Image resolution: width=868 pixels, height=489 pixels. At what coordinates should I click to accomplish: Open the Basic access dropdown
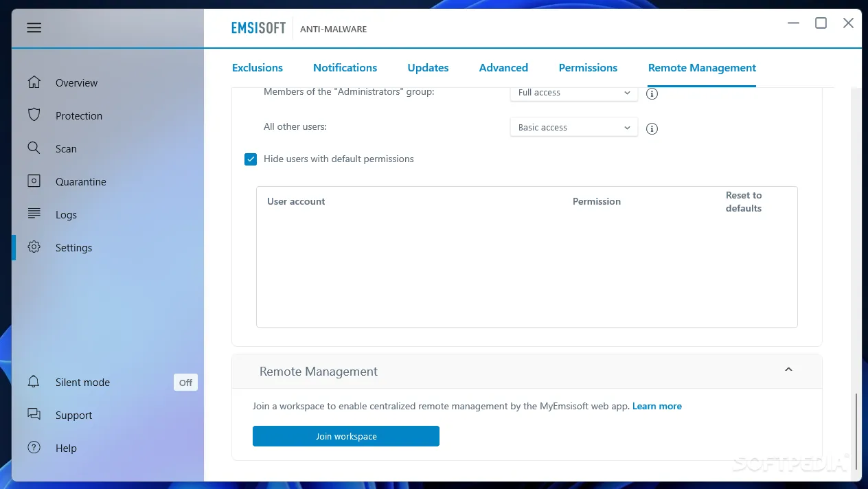[x=574, y=128]
